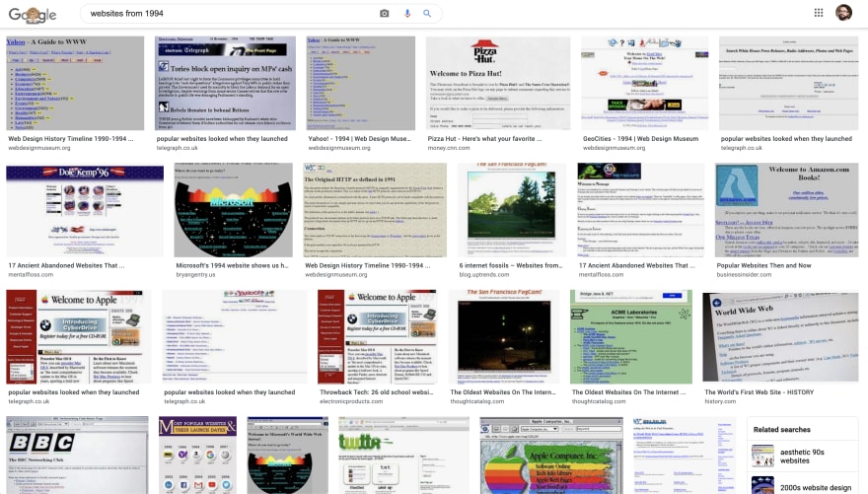The image size is (868, 494).
Task: Click the Google logo
Action: point(33,15)
